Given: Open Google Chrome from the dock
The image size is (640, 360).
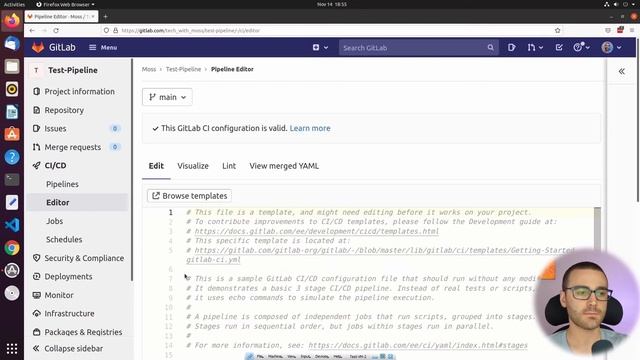Looking at the screenshot, I should coord(12,248).
